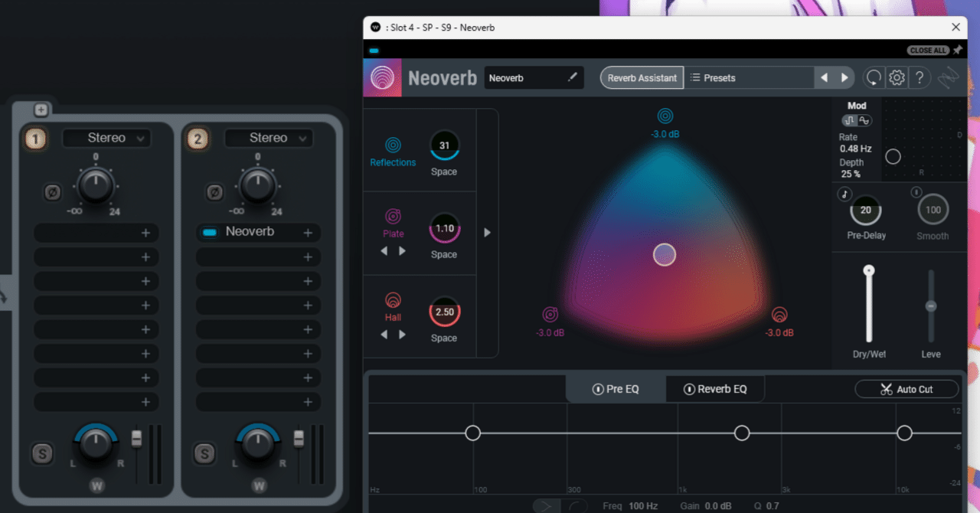Viewport: 980px width, 513px height.
Task: Select the Hall reverb icon
Action: (x=393, y=301)
